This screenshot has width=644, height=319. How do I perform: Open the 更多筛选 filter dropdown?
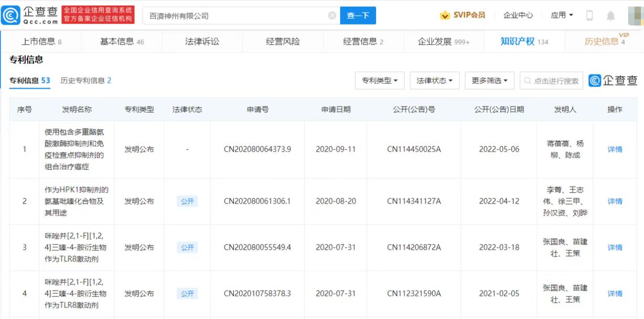pos(490,81)
